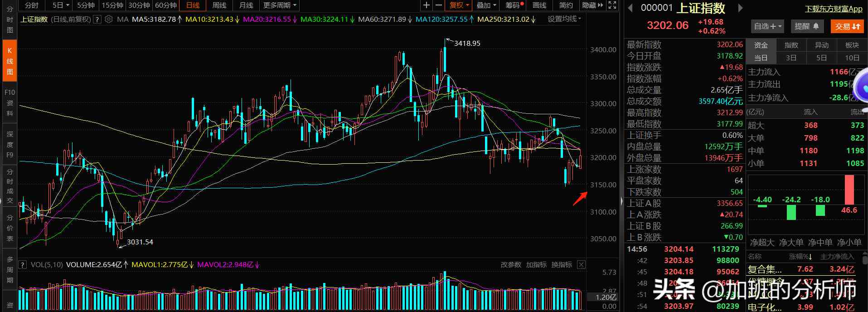Switch to 资金 tab
This screenshot has width=868, height=312.
click(x=761, y=45)
